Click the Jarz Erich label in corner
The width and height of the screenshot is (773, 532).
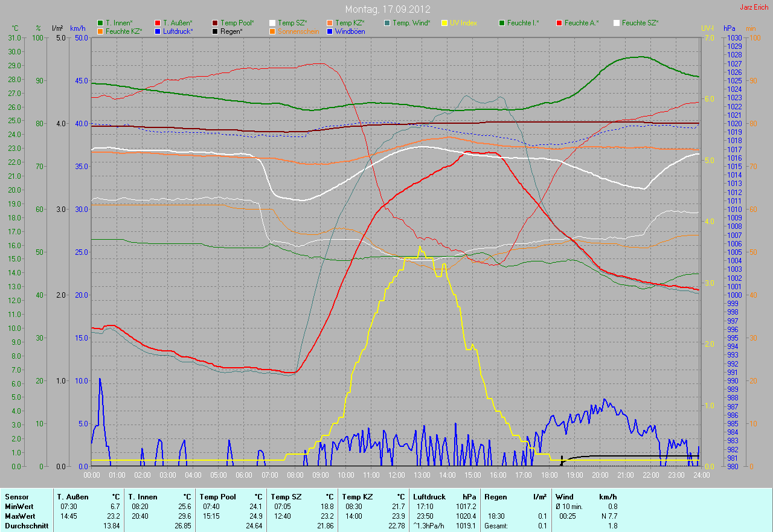point(754,7)
